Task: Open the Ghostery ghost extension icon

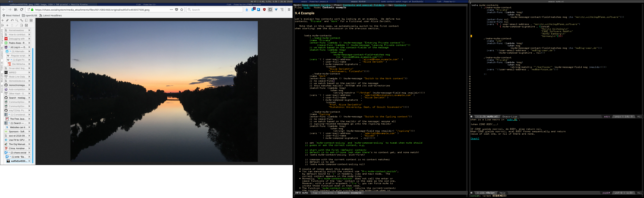Action: pyautogui.click(x=253, y=10)
